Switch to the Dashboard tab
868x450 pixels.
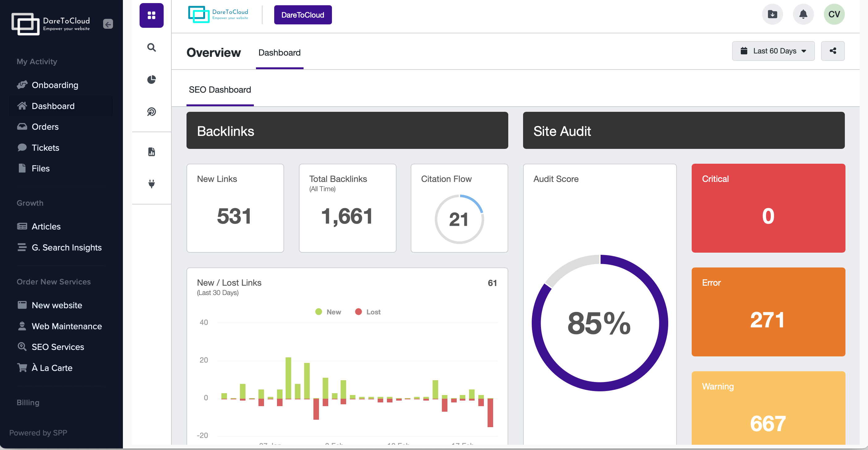(279, 53)
